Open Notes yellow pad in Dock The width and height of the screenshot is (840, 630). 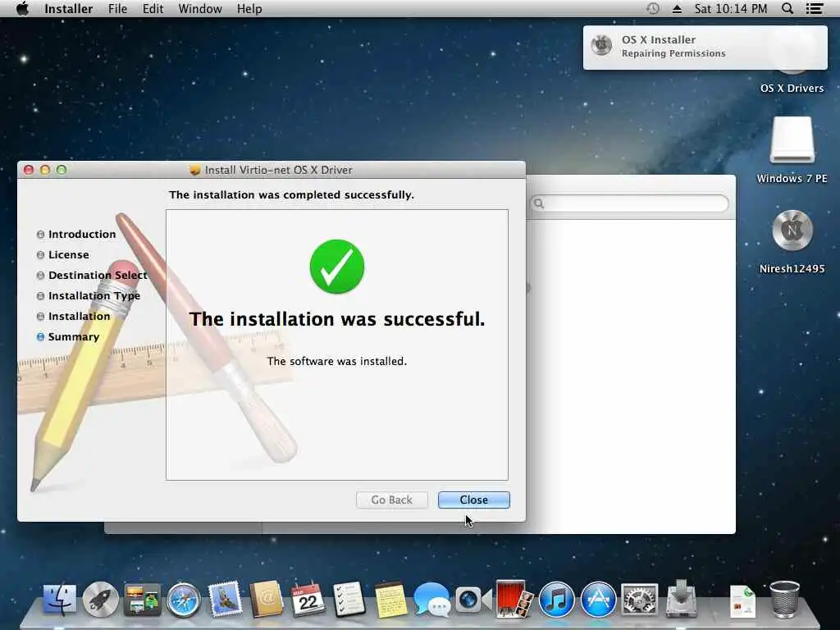point(390,599)
